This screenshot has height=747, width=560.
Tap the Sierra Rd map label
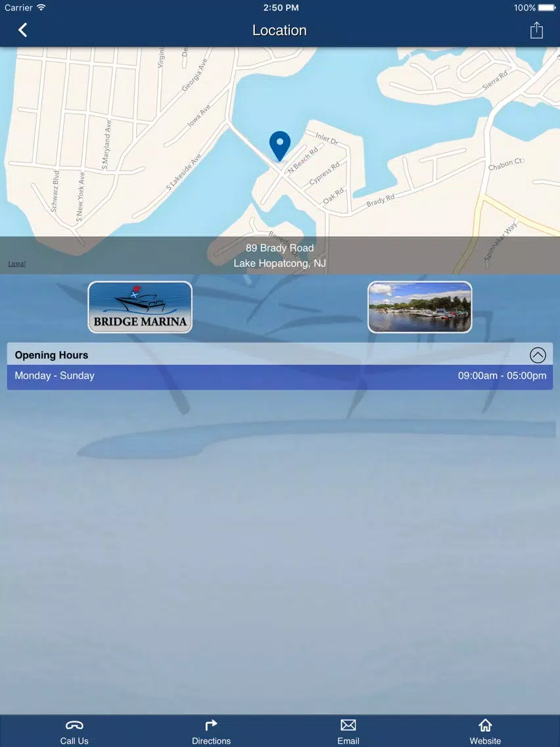point(495,80)
